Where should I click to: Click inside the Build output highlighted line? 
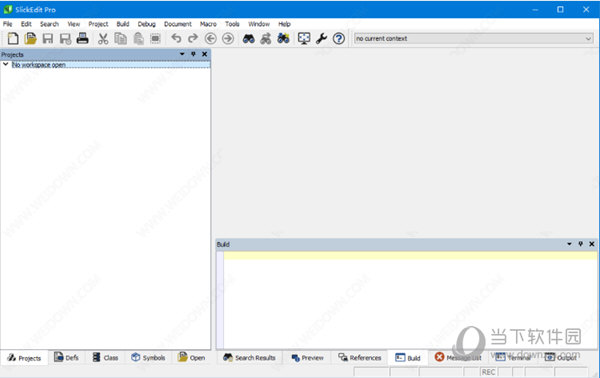coord(410,255)
